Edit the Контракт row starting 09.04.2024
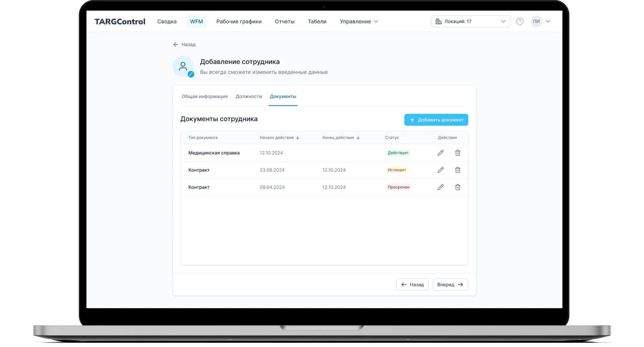This screenshot has height=347, width=644. [x=440, y=187]
